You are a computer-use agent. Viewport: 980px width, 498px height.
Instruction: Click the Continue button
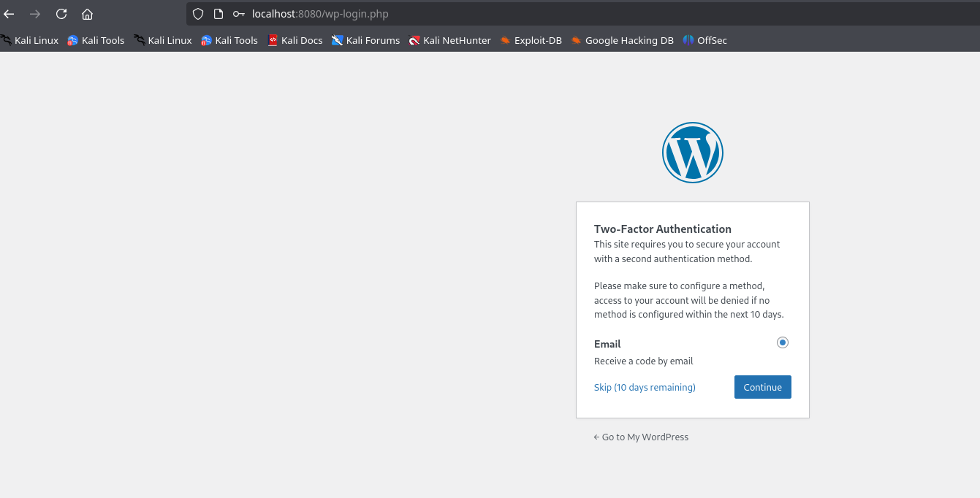(x=763, y=387)
